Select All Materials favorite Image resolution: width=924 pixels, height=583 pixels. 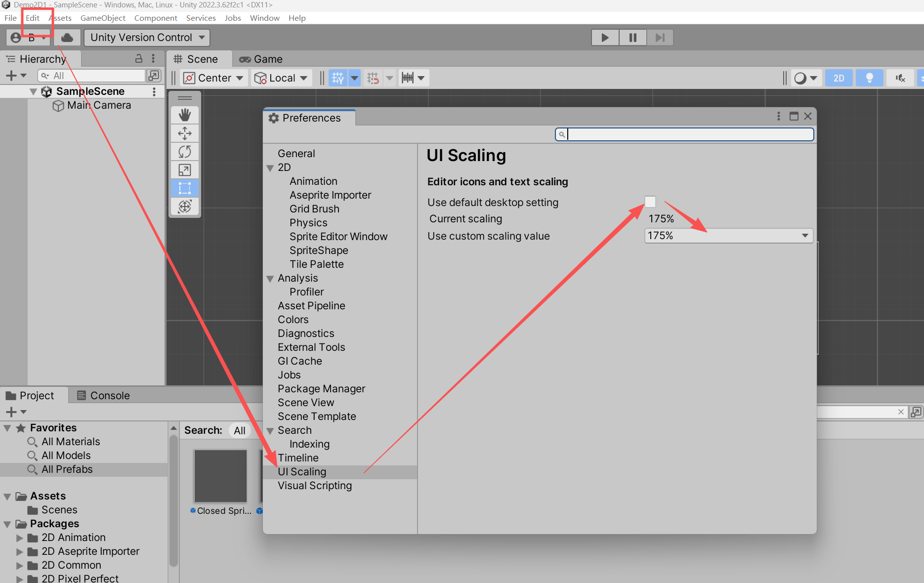point(71,442)
